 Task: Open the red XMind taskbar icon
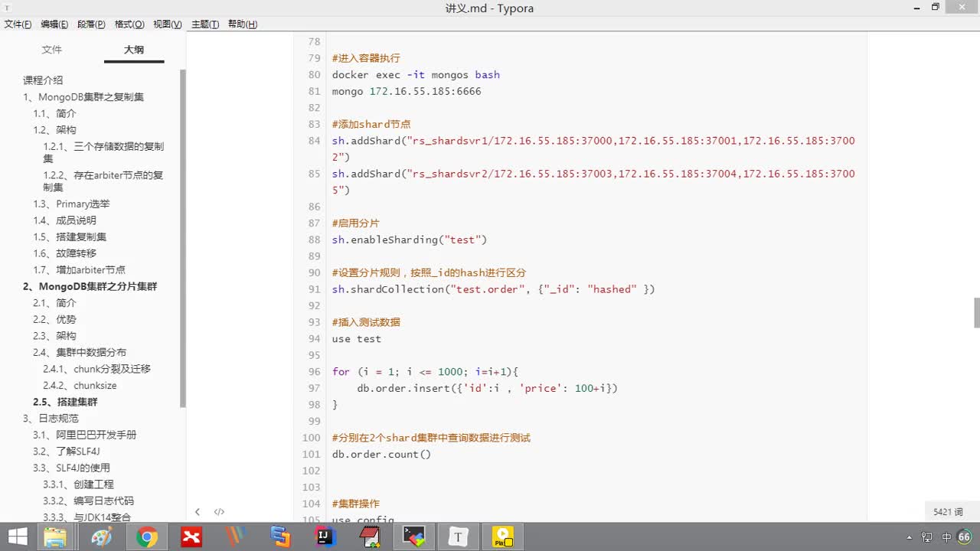[191, 537]
